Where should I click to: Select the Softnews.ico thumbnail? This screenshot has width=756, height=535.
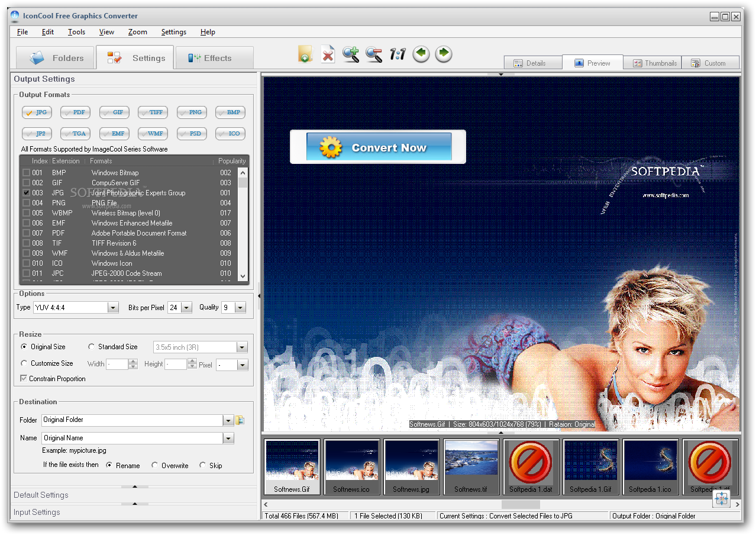click(351, 467)
